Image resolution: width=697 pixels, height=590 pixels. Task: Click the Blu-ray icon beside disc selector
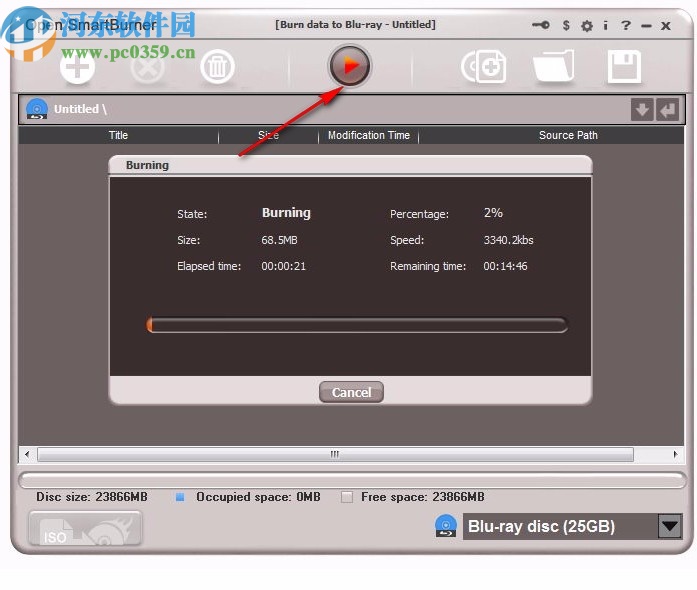446,526
